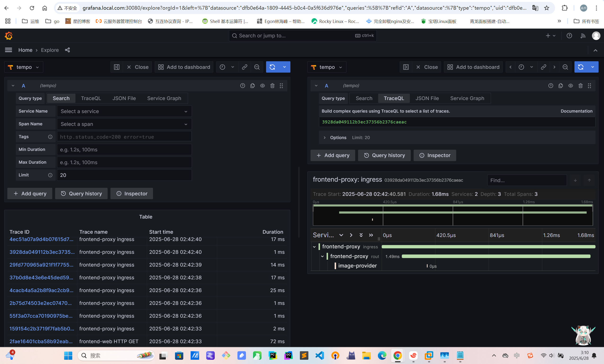Go to previous search match arrow in trace view

[x=589, y=180]
